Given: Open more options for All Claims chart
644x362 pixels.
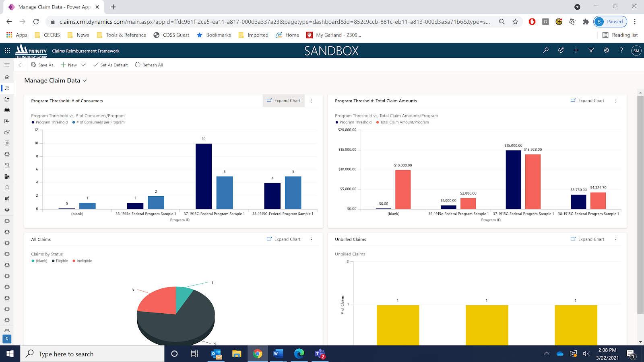Looking at the screenshot, I should pyautogui.click(x=311, y=239).
